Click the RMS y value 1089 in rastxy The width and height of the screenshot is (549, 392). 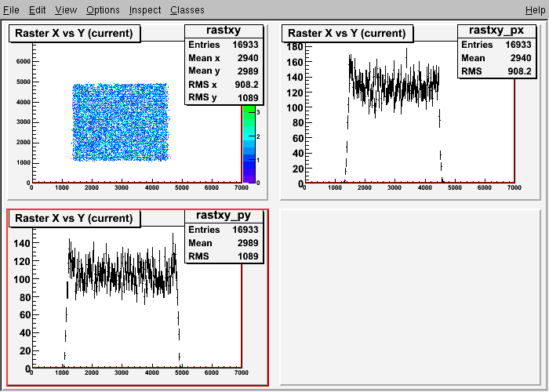click(x=248, y=98)
